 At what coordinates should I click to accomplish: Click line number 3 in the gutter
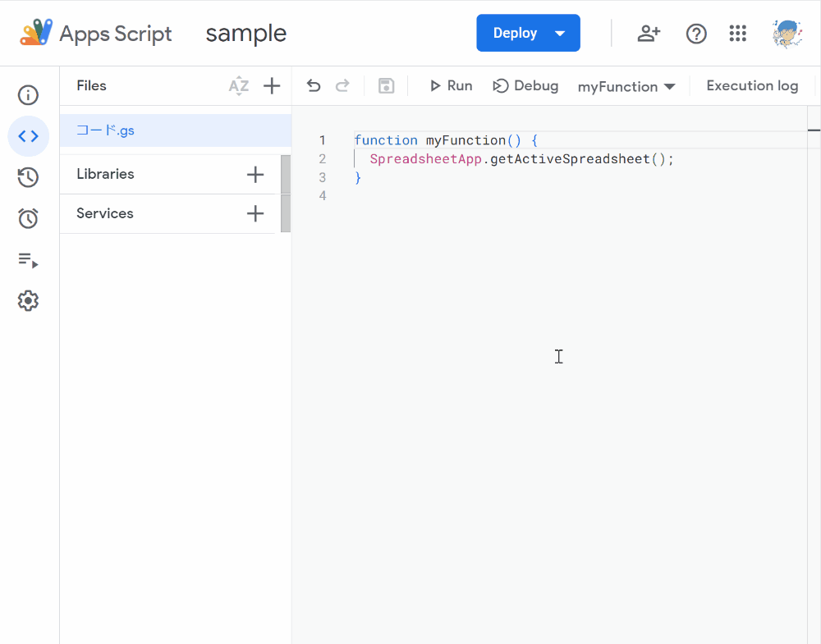(323, 177)
